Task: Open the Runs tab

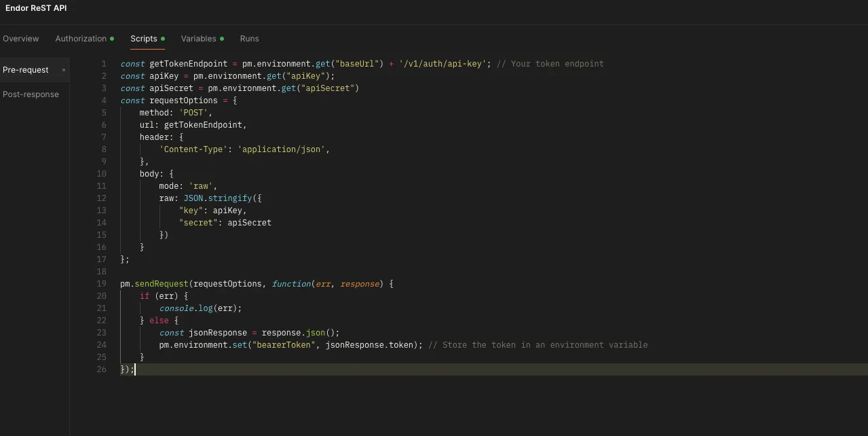Action: (249, 39)
